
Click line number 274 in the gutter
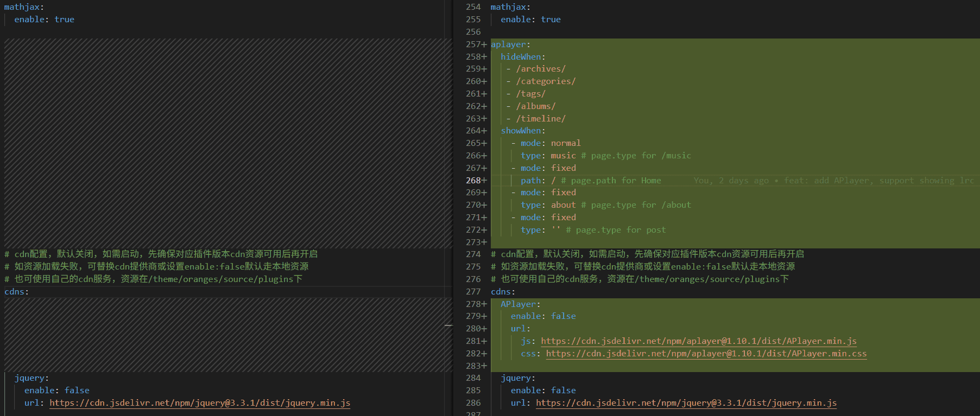(x=473, y=254)
